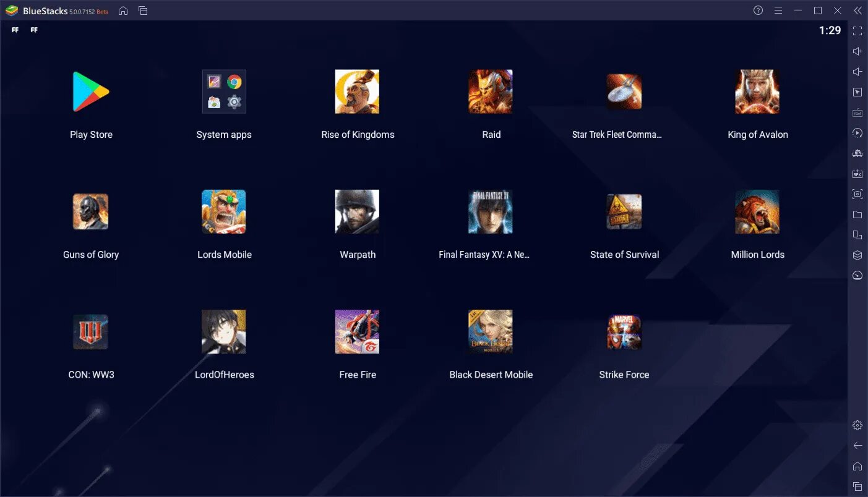868x497 pixels.
Task: Start CON: WW3
Action: 90,332
